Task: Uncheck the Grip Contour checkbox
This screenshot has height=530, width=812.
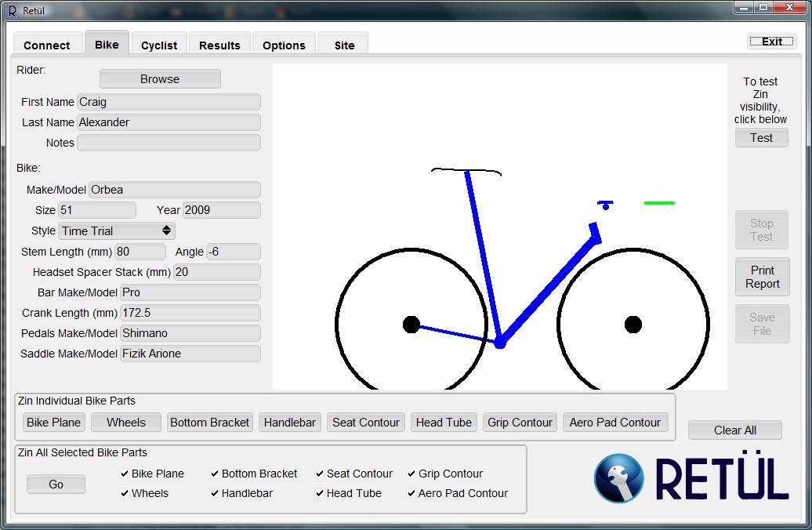Action: pyautogui.click(x=411, y=473)
